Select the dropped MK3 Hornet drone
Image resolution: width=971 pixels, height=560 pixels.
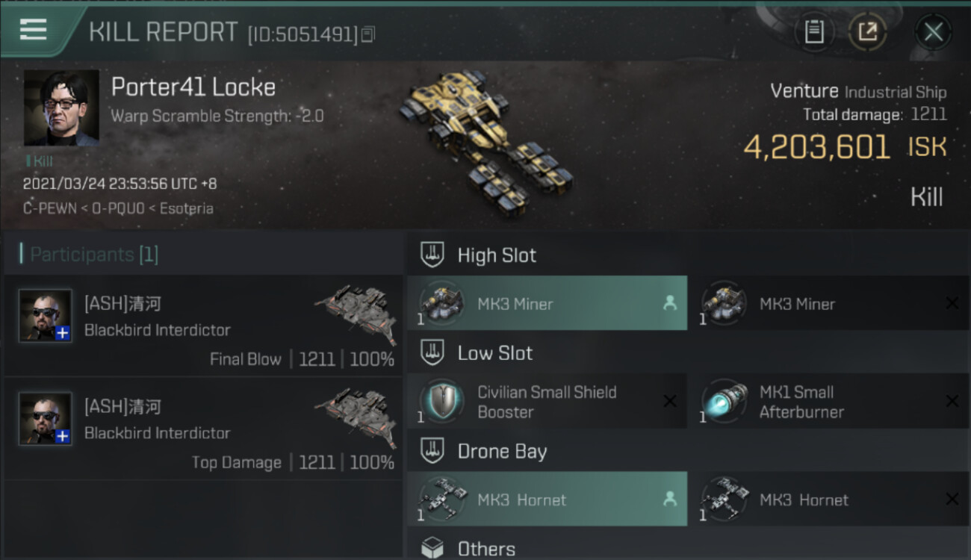coord(547,499)
